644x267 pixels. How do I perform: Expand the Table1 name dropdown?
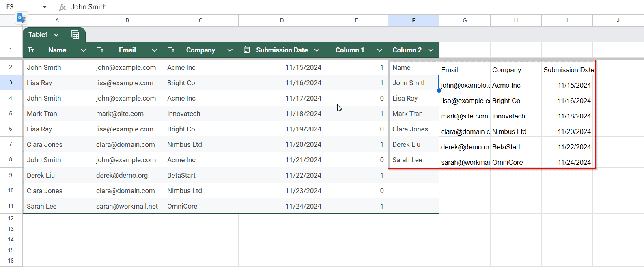(x=56, y=35)
